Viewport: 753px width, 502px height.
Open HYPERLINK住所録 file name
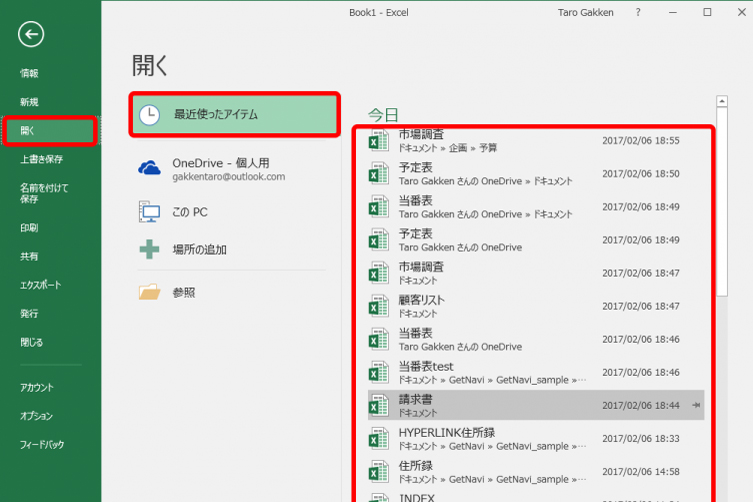click(447, 433)
